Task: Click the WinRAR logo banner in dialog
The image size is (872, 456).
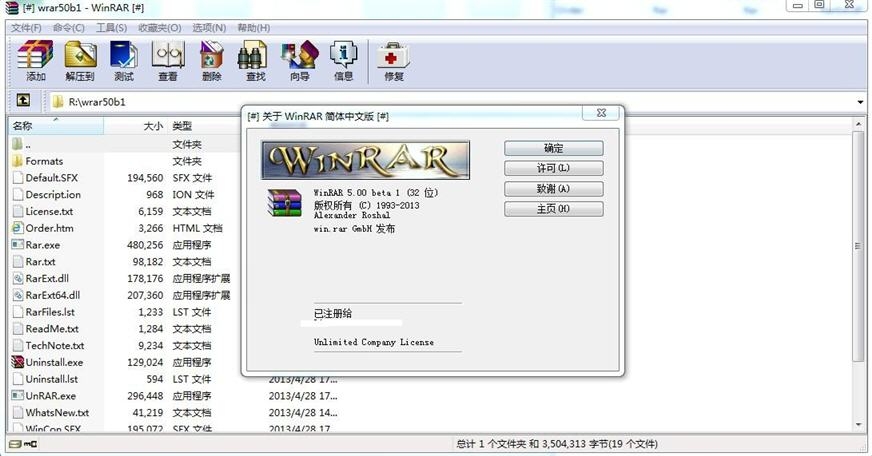Action: tap(365, 160)
